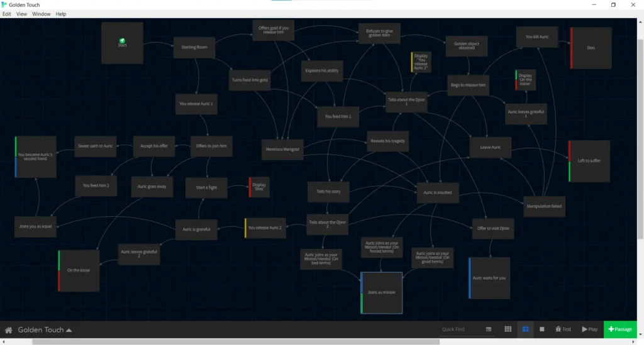The height and width of the screenshot is (345, 644).
Task: Select the single-square full zoom icon
Action: click(542, 329)
